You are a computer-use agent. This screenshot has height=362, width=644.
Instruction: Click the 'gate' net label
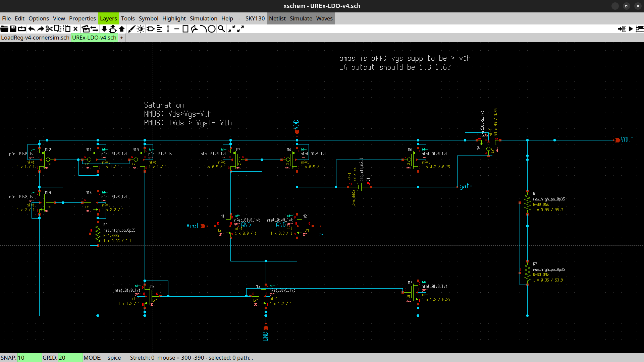(466, 186)
